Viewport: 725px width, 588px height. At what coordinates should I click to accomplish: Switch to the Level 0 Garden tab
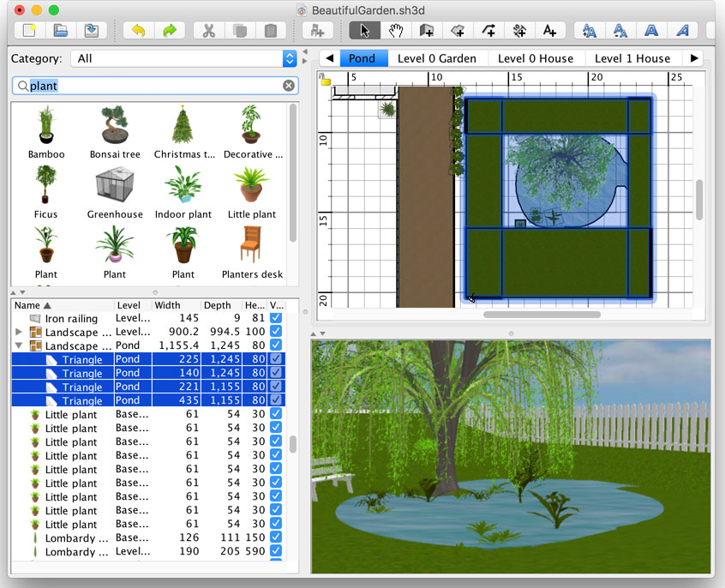coord(437,58)
